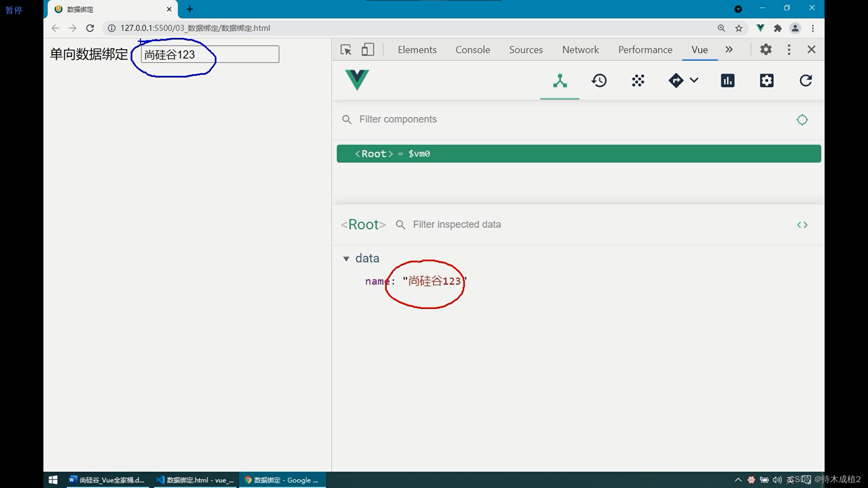Screen dimensions: 868x488
Task: Expand the routing dropdown chevron
Action: click(694, 80)
